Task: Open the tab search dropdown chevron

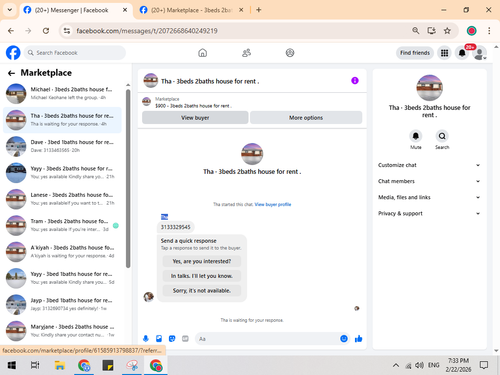Action: click(x=10, y=10)
